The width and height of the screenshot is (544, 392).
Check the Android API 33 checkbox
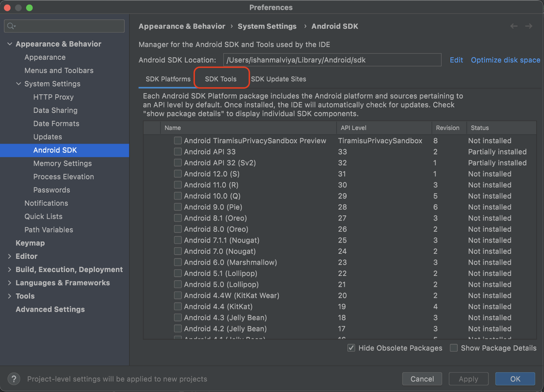[x=178, y=152]
